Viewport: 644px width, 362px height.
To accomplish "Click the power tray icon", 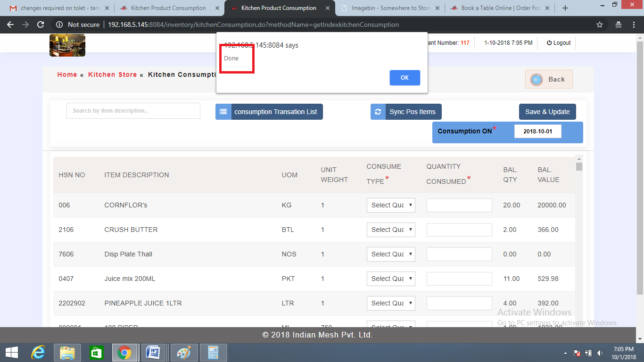I will 588,353.
